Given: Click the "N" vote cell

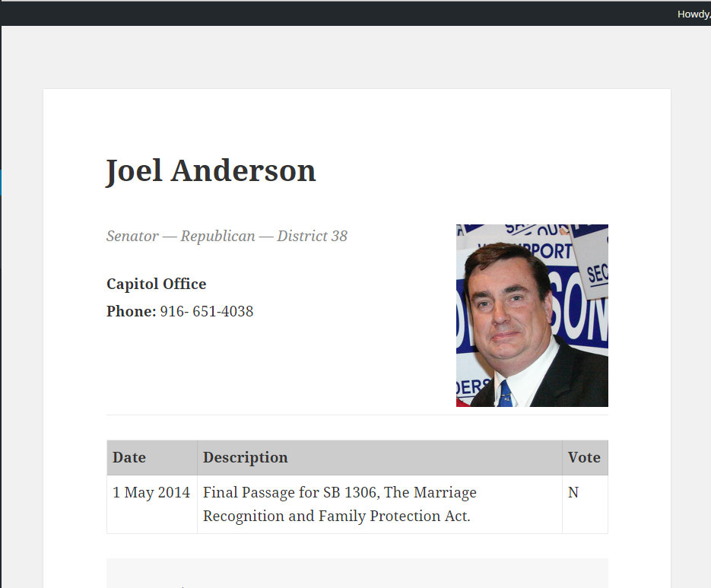Looking at the screenshot, I should [585, 504].
